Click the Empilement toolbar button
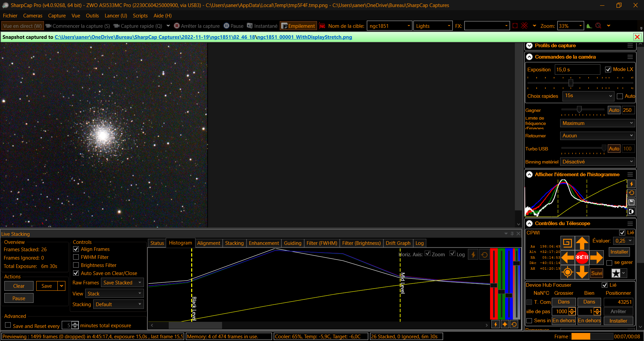The image size is (644, 341). [x=298, y=26]
